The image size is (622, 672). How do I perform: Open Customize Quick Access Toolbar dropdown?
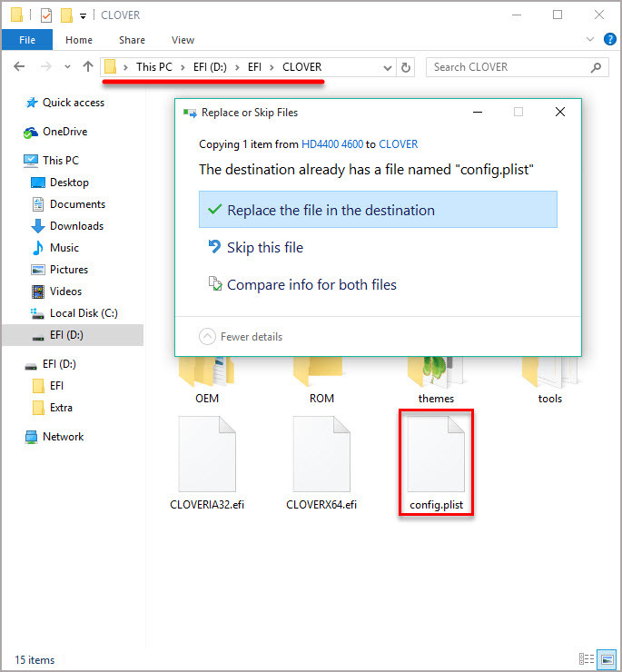point(83,15)
